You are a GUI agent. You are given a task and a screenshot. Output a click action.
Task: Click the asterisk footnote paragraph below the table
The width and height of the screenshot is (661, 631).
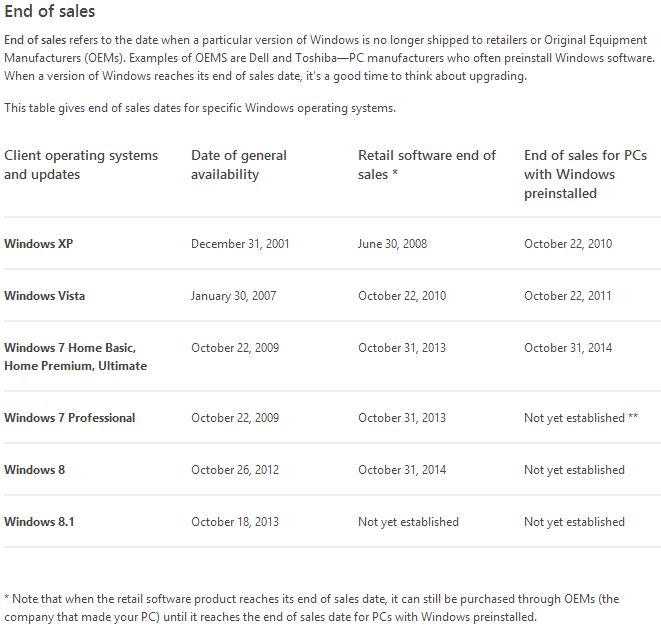pos(311,608)
